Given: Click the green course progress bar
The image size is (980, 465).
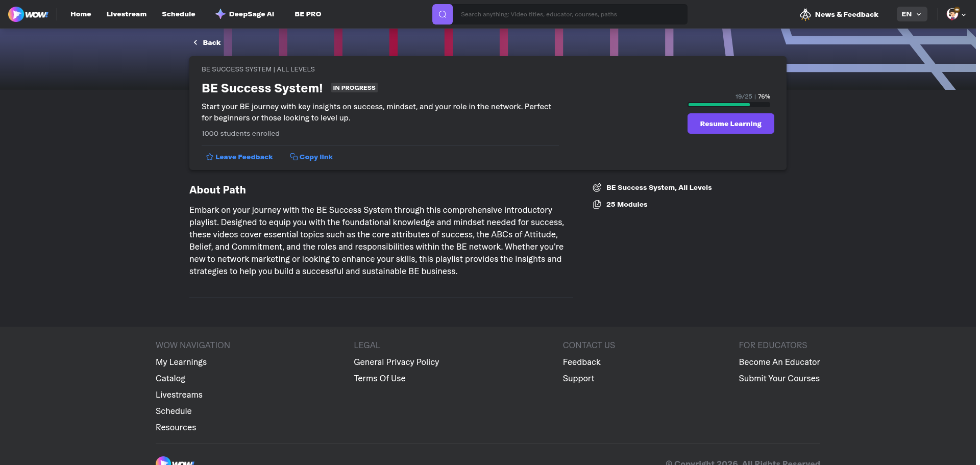Looking at the screenshot, I should tap(729, 105).
